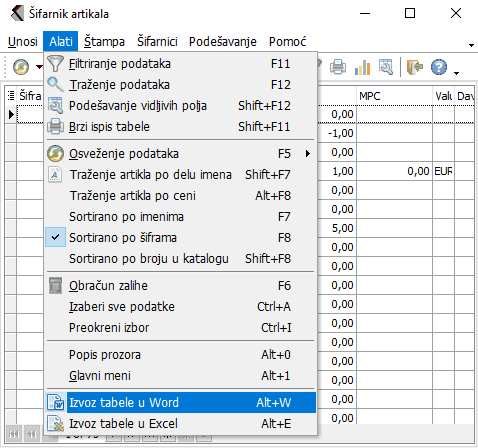Select Traženje podataka menu entry
478x448 pixels.
coord(180,84)
